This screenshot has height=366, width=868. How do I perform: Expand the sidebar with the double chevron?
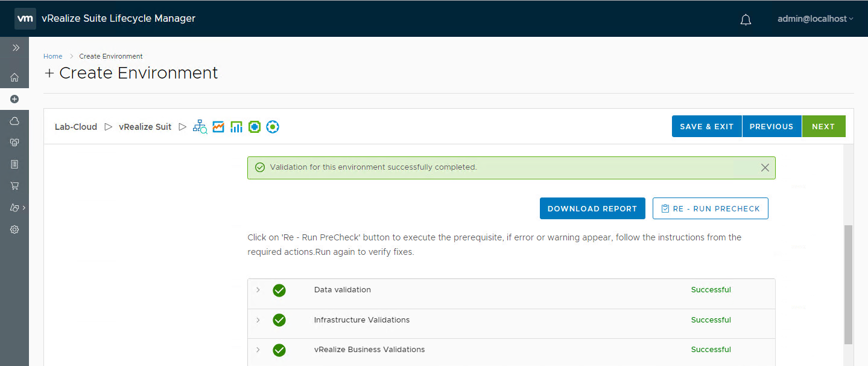16,48
